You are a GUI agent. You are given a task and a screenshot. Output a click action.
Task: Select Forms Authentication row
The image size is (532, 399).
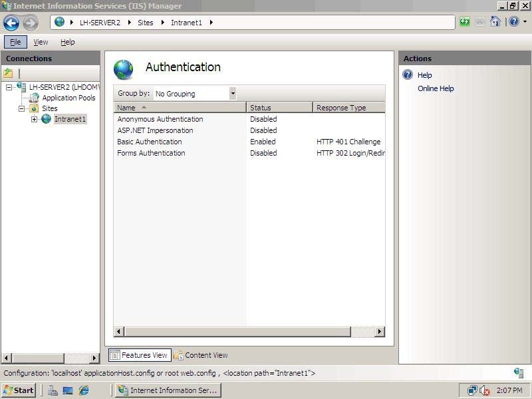click(x=249, y=153)
